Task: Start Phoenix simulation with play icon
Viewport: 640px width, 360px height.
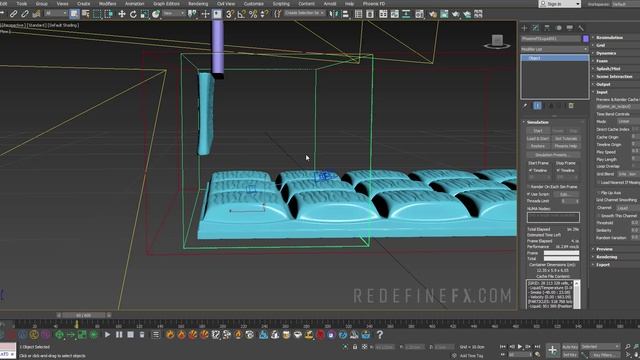Action: click(107, 335)
